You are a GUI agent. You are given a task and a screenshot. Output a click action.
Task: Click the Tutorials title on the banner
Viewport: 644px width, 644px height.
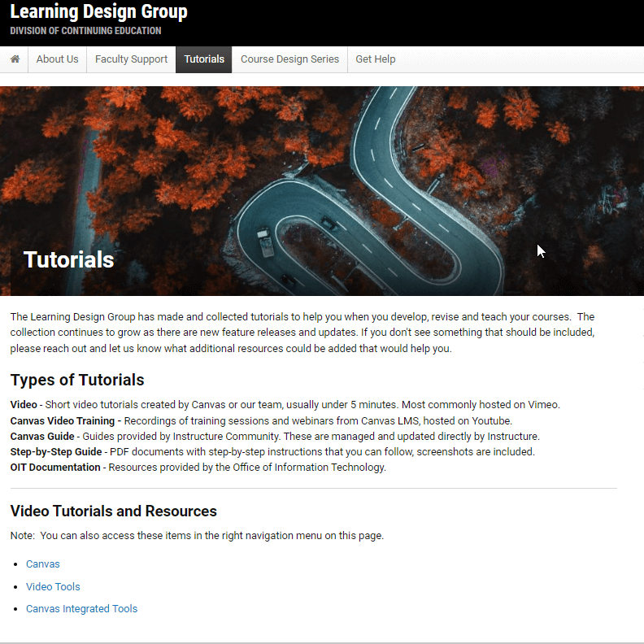click(69, 259)
